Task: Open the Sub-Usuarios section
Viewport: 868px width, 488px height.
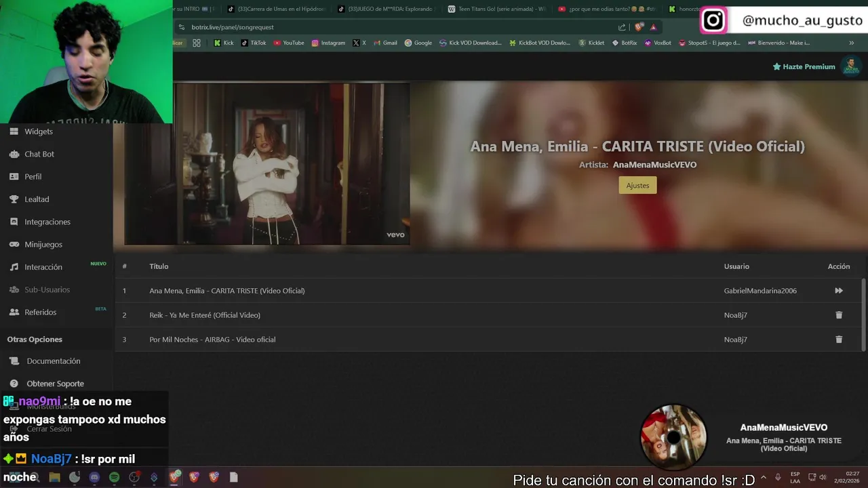Action: click(x=47, y=289)
